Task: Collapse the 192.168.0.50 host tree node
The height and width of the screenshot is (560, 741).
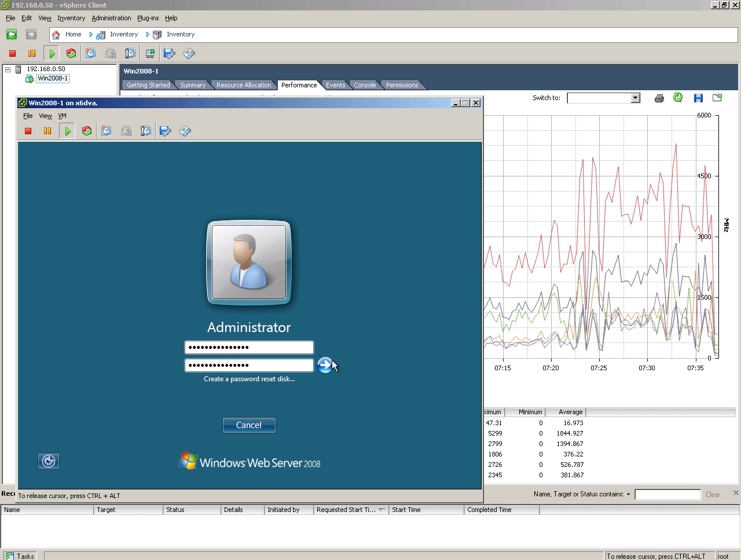Action: tap(8, 69)
